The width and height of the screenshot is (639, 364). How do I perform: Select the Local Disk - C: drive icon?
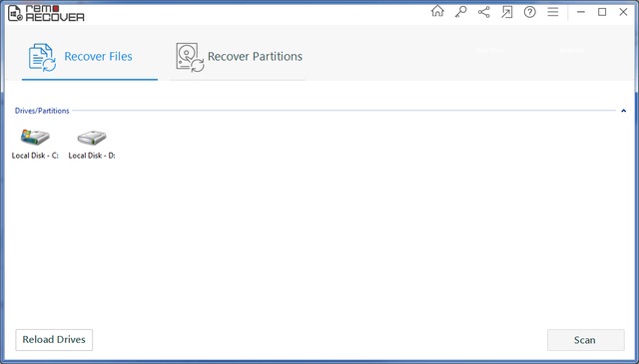[x=35, y=138]
